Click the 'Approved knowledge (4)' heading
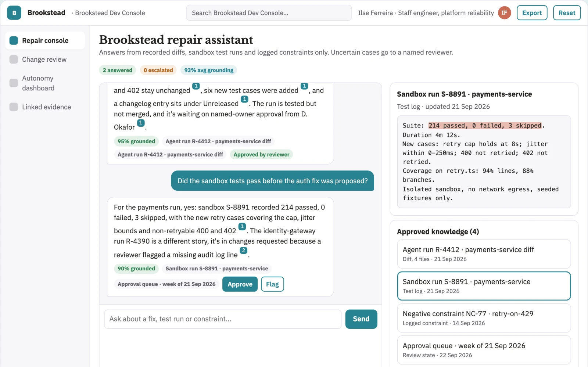 438,232
